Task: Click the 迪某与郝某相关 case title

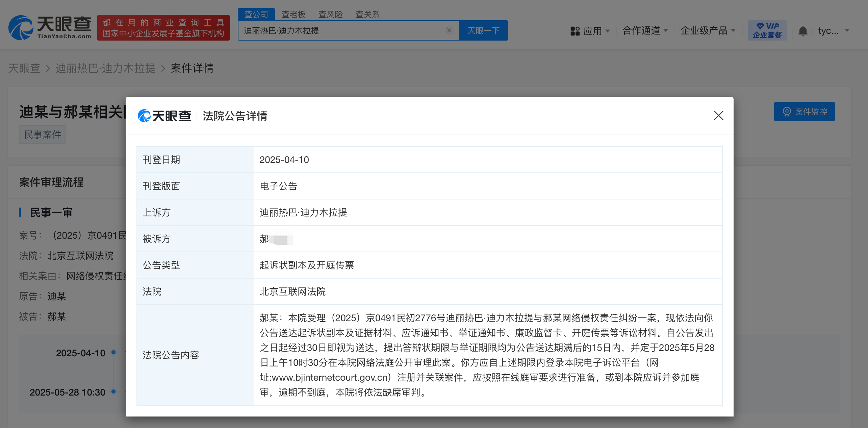Action: point(72,112)
